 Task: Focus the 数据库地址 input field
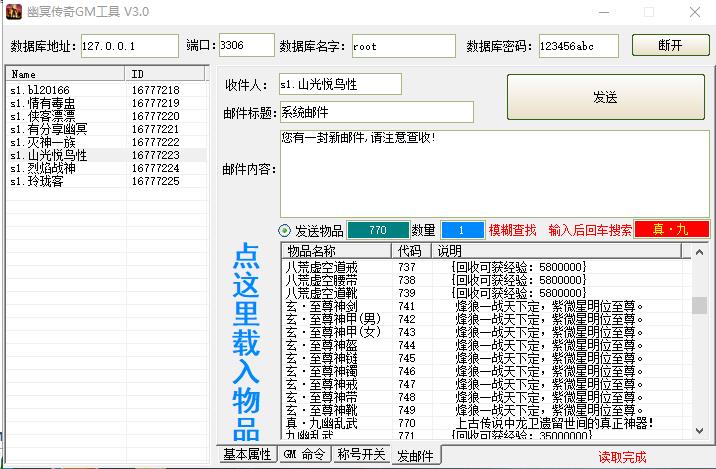point(129,46)
